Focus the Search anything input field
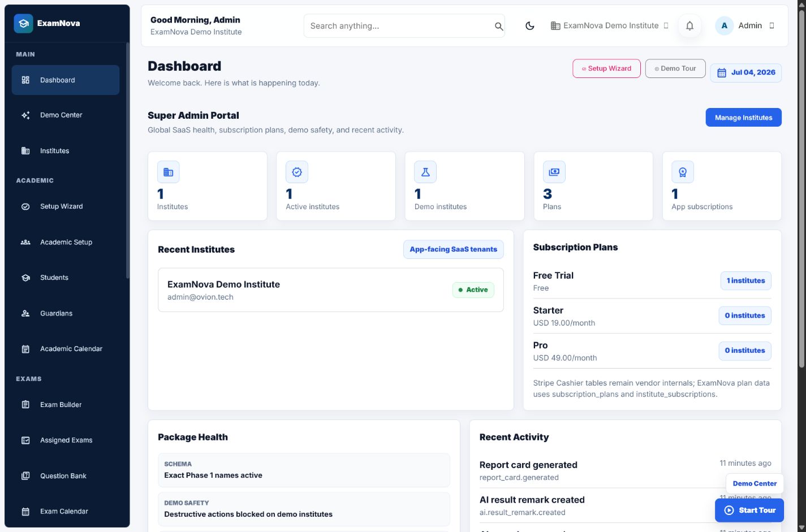 [x=404, y=26]
